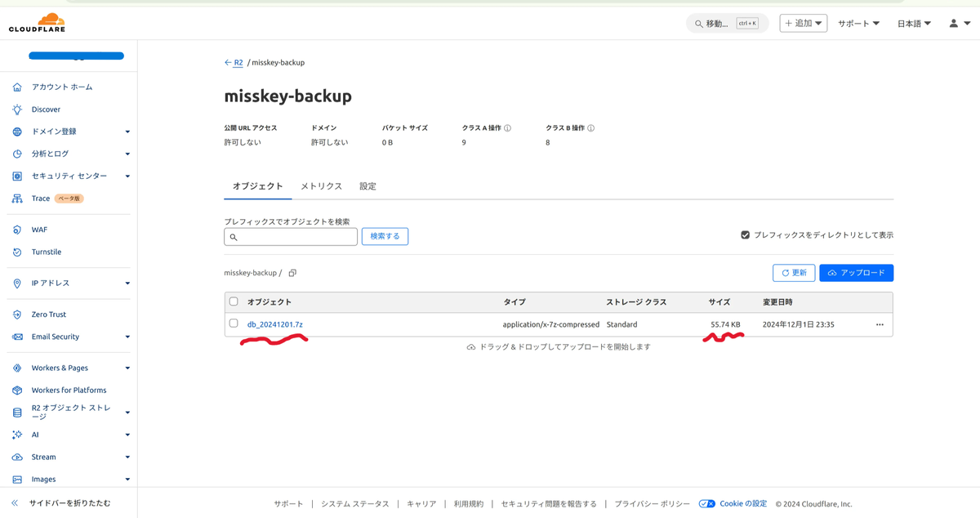980x518 pixels.
Task: Expand 分析とログ sidebar arrow
Action: pos(127,154)
